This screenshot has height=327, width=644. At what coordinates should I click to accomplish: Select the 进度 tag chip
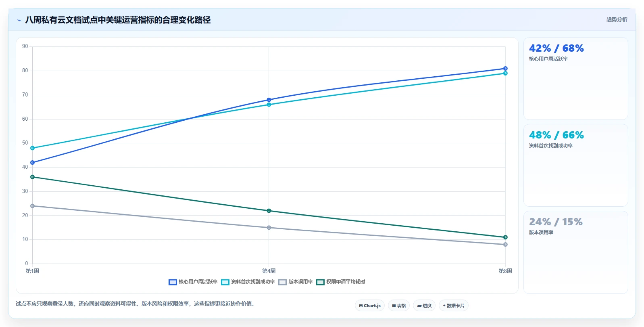click(x=424, y=306)
